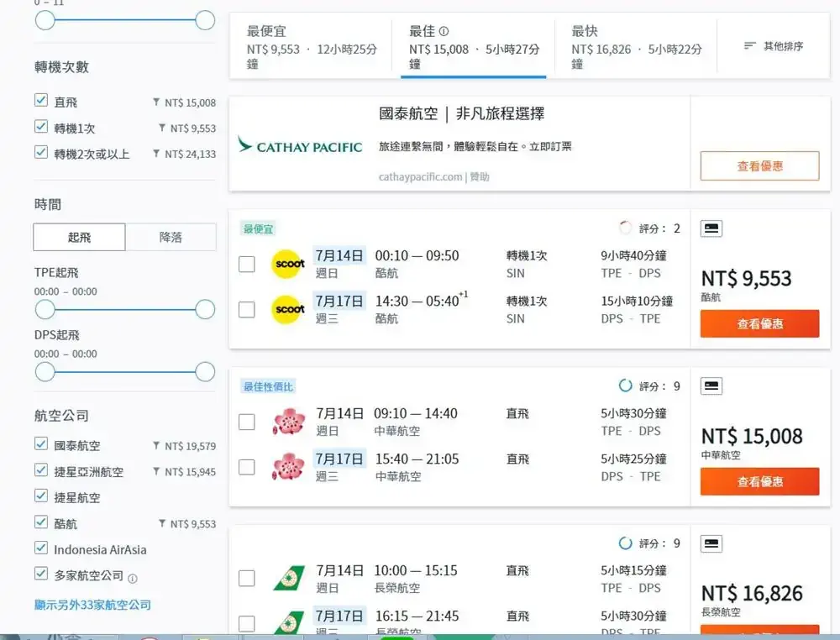
Task: Click the Cathay Pacific logo in the ad
Action: (300, 145)
